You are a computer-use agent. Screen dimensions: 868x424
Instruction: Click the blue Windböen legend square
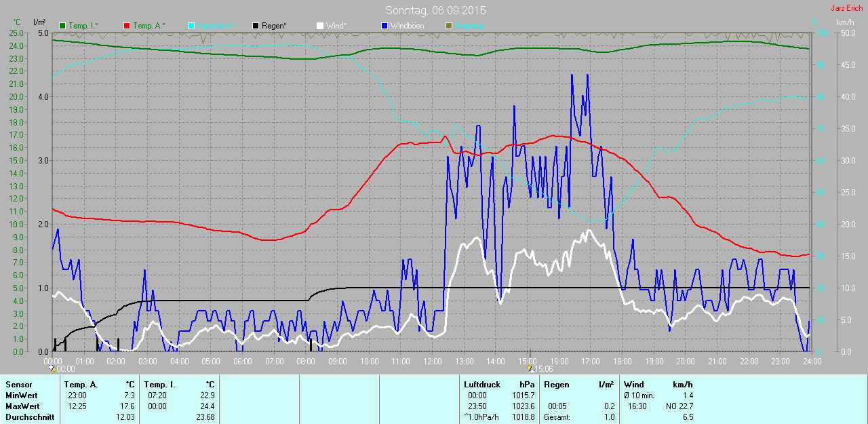(x=384, y=26)
